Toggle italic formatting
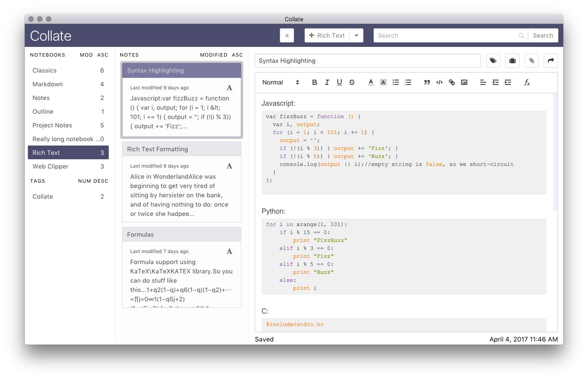Viewport: 588px width, 380px height. 327,82
